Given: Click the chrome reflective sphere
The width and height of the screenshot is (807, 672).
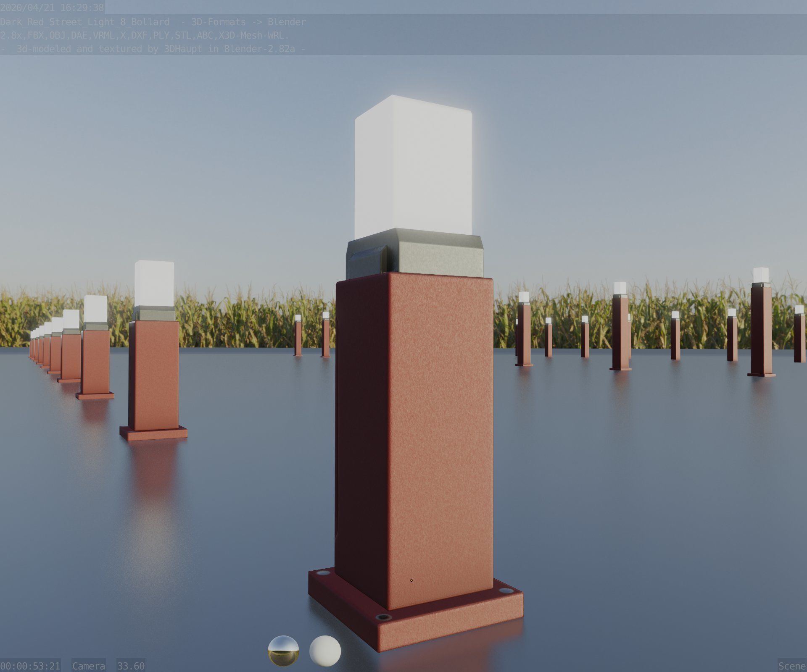Looking at the screenshot, I should pos(284,651).
